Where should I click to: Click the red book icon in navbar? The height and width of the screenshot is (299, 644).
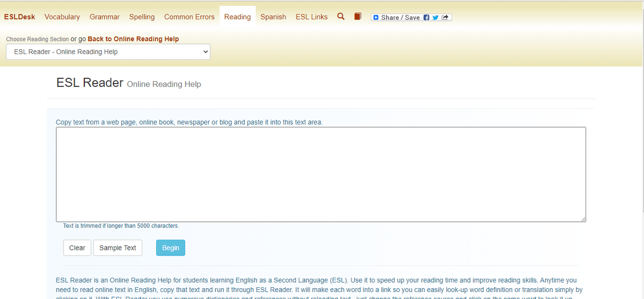tap(358, 17)
